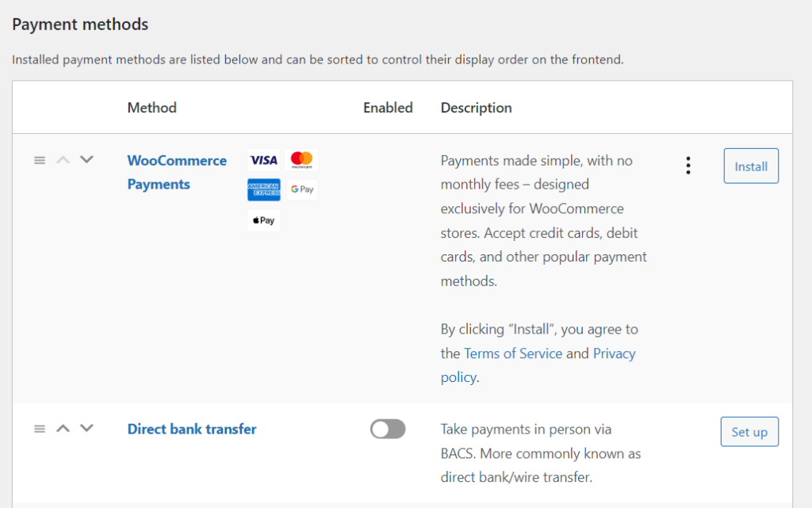Click the Visa card icon
The height and width of the screenshot is (508, 812).
point(263,160)
